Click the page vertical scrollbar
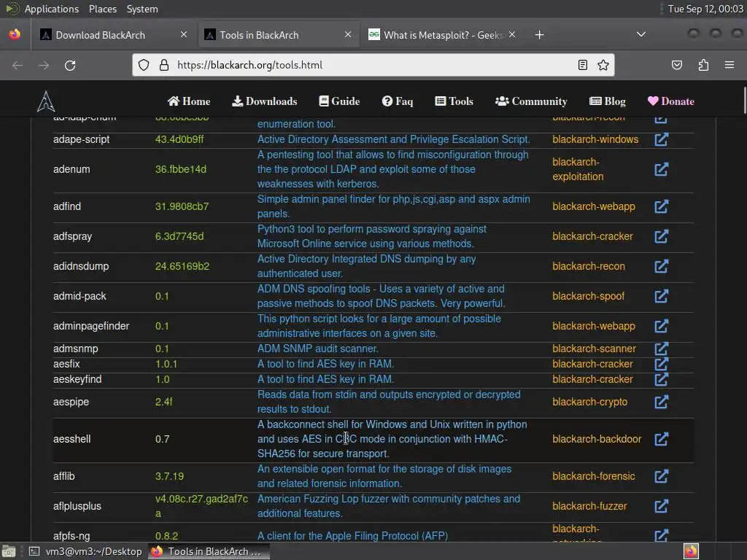The image size is (747, 560). click(x=744, y=101)
